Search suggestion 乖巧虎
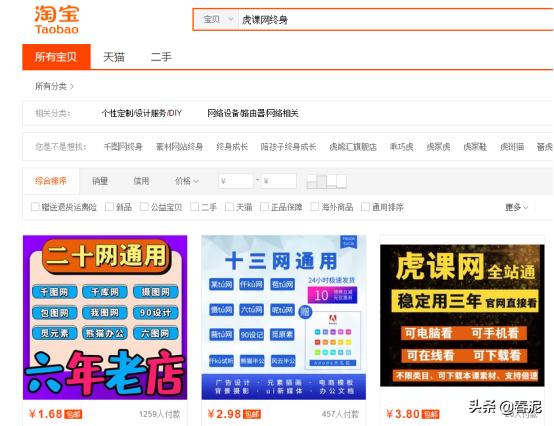 401,147
